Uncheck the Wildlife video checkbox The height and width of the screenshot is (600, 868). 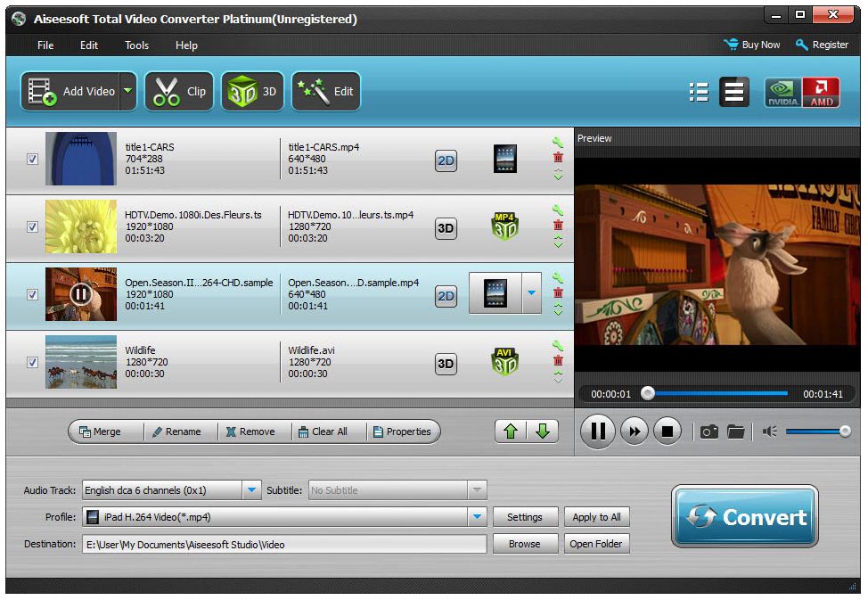32,363
